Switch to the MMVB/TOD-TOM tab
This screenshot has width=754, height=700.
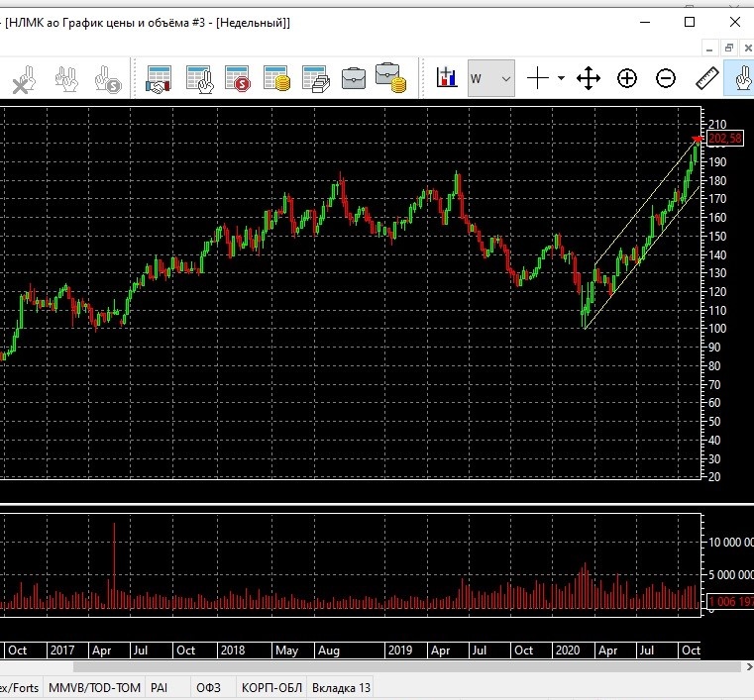(x=94, y=688)
